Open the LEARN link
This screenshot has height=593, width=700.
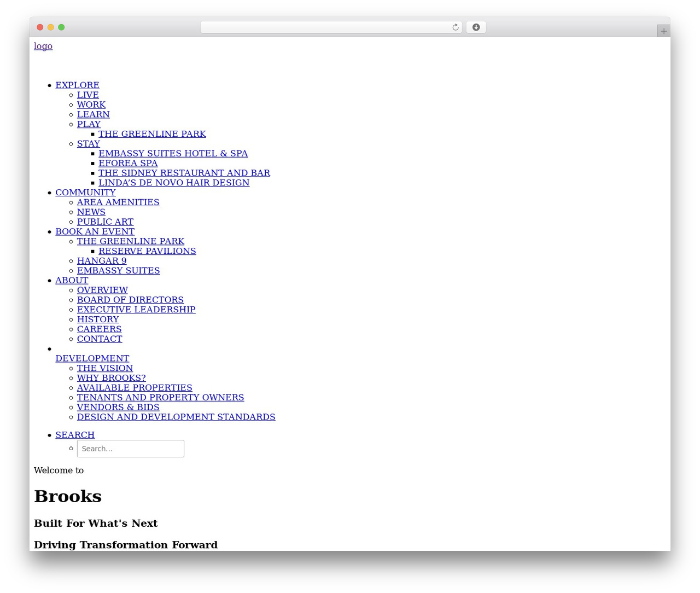pyautogui.click(x=93, y=114)
